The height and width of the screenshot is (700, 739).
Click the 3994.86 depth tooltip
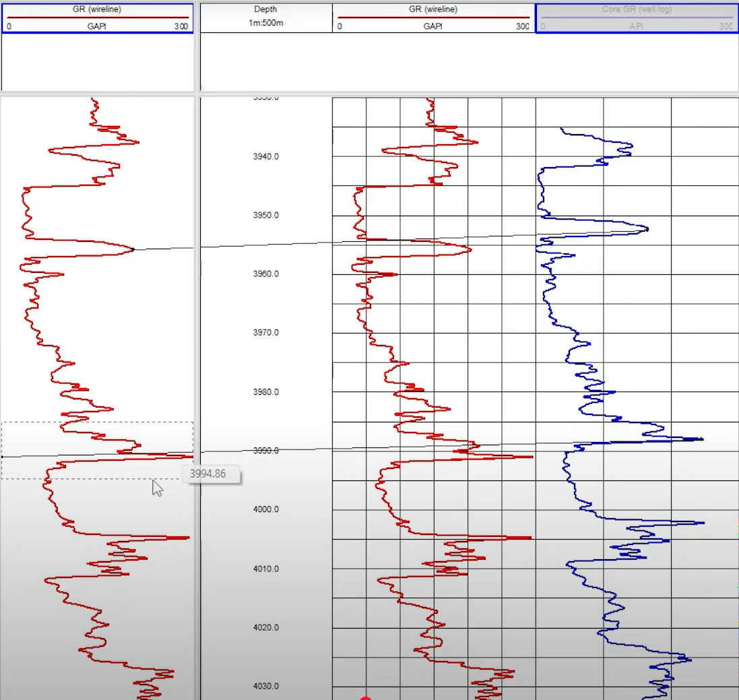pyautogui.click(x=207, y=474)
